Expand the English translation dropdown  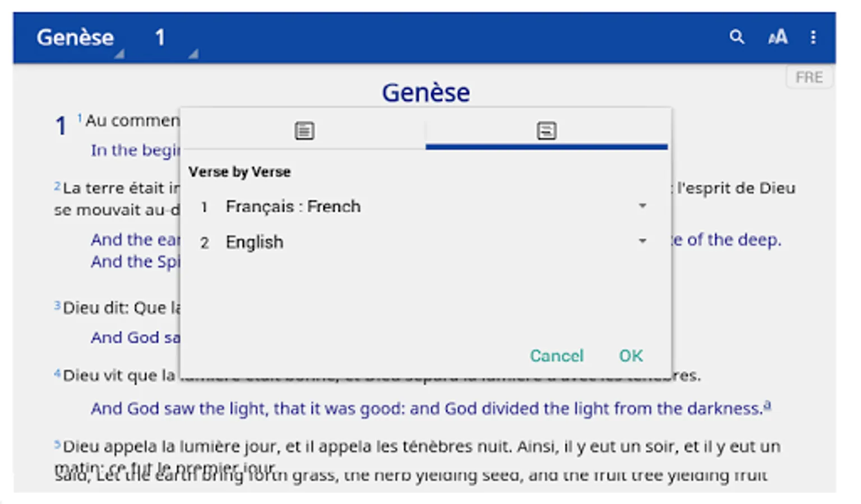(642, 241)
